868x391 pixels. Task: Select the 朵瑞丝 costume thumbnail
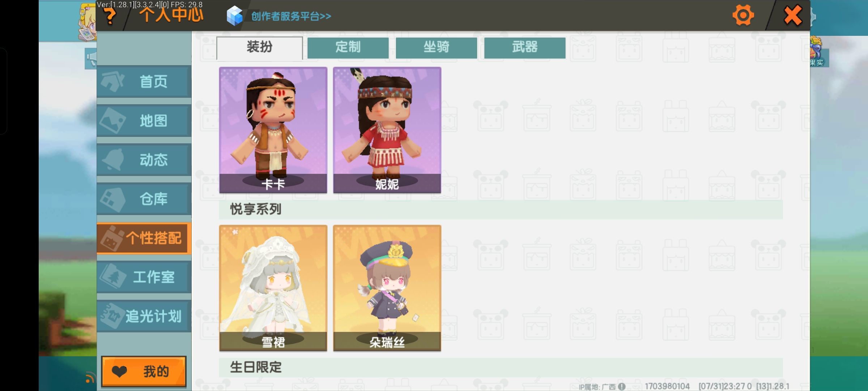click(387, 288)
